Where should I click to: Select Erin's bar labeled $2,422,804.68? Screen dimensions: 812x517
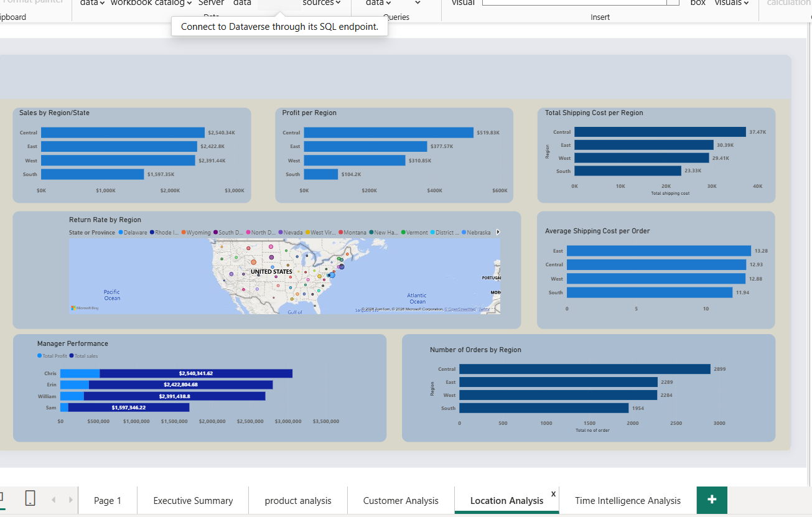(x=180, y=384)
